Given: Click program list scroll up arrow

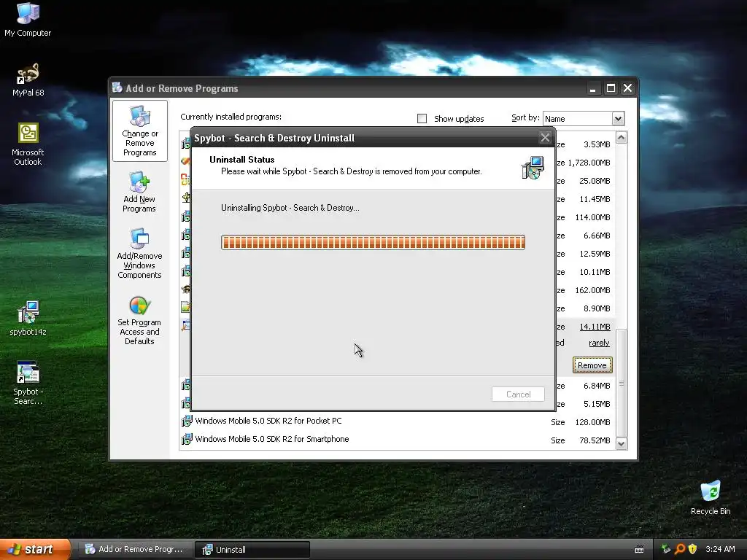Looking at the screenshot, I should click(622, 138).
